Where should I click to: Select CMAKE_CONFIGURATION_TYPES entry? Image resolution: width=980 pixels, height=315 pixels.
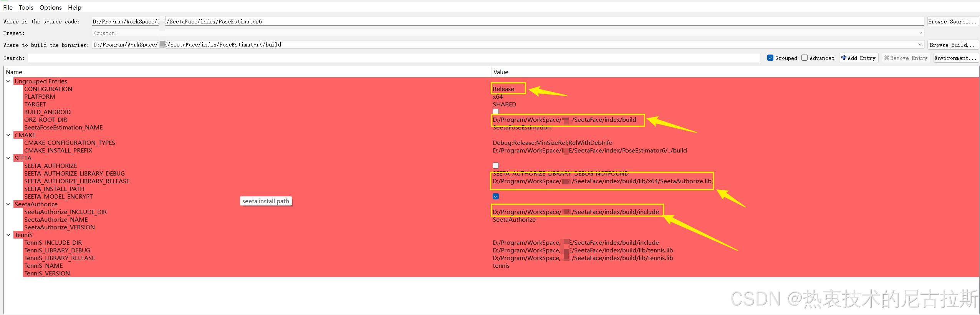pyautogui.click(x=70, y=143)
